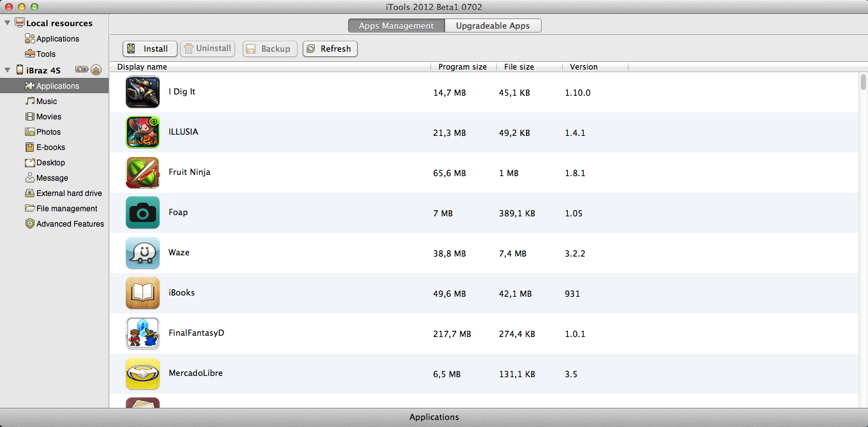The image size is (868, 427).
Task: Select the I Dig It name text
Action: 182,92
